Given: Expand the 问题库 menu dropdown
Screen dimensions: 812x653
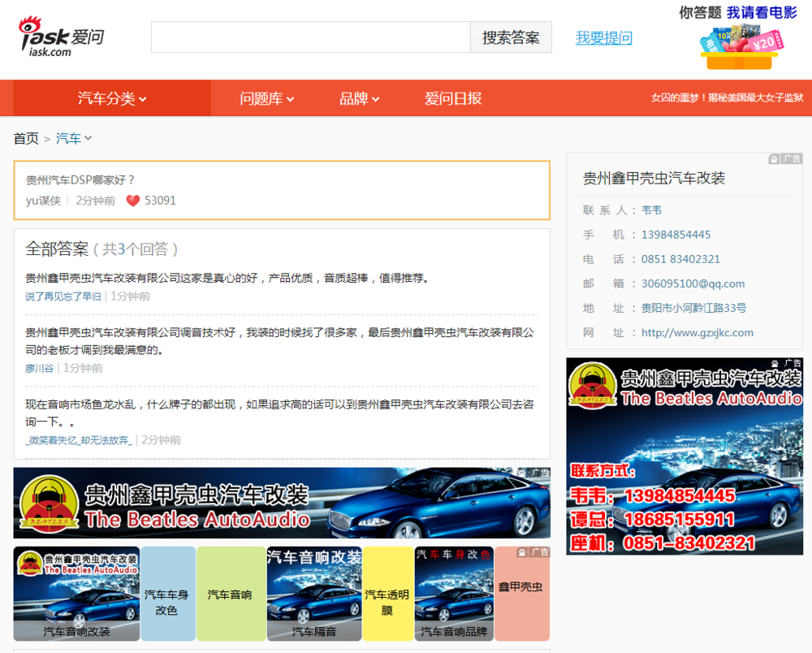Looking at the screenshot, I should pos(266,98).
